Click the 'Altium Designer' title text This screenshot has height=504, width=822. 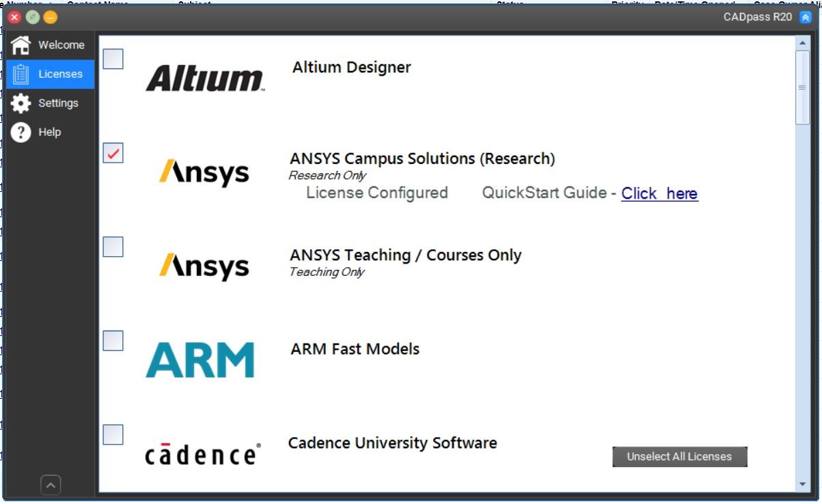coord(352,68)
